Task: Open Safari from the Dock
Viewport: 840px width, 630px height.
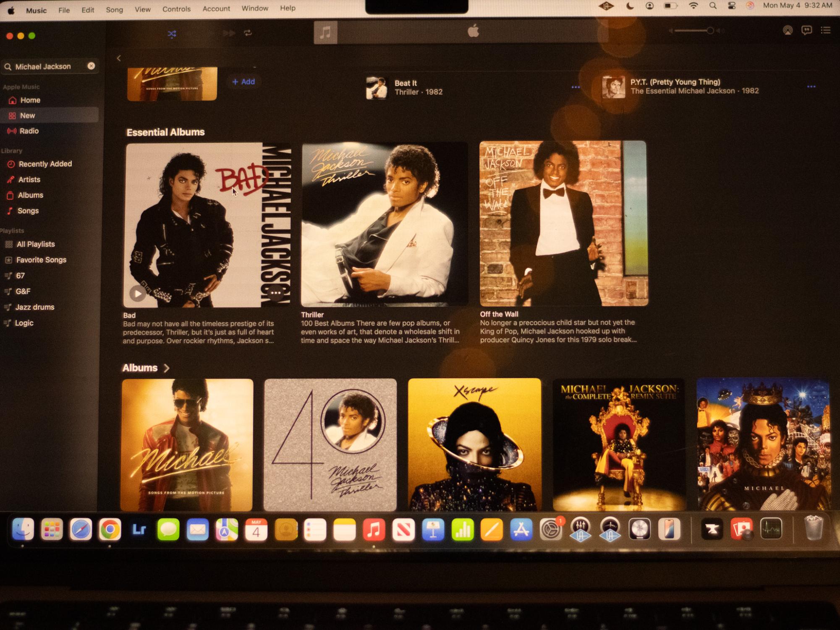Action: [81, 529]
